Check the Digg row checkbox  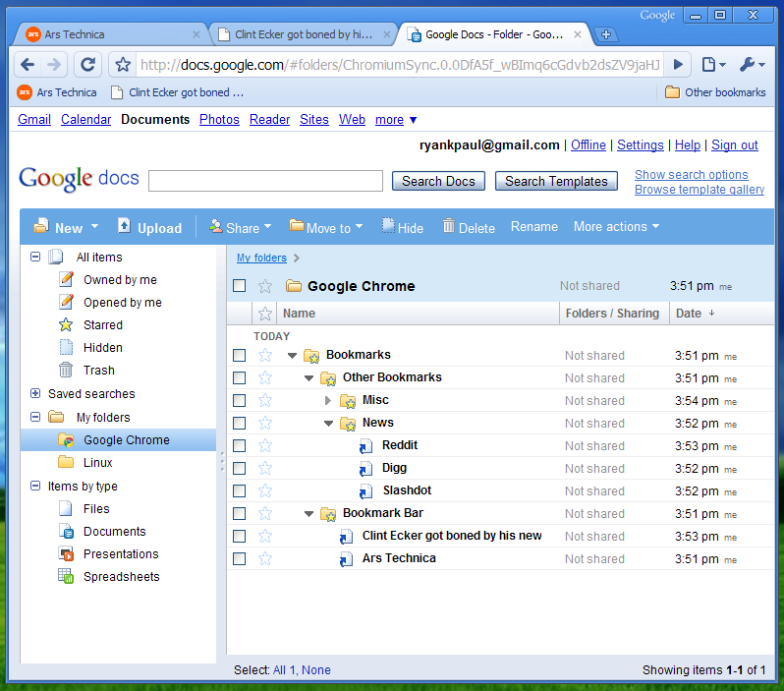click(240, 468)
